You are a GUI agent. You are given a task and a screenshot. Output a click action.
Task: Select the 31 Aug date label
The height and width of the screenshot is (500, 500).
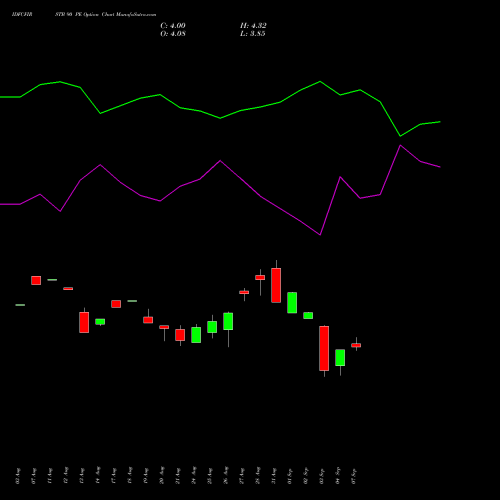pos(274,476)
